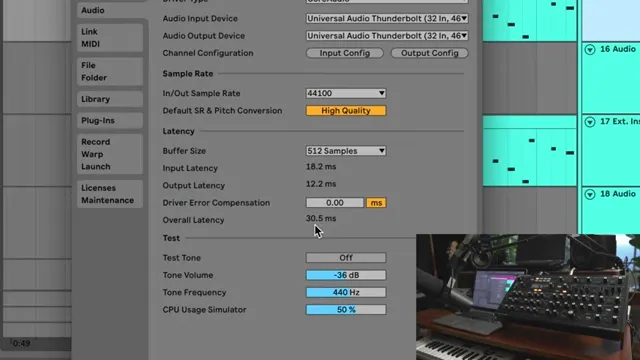The width and height of the screenshot is (640, 360).
Task: Open the Licenses preferences tab
Action: [x=98, y=188]
